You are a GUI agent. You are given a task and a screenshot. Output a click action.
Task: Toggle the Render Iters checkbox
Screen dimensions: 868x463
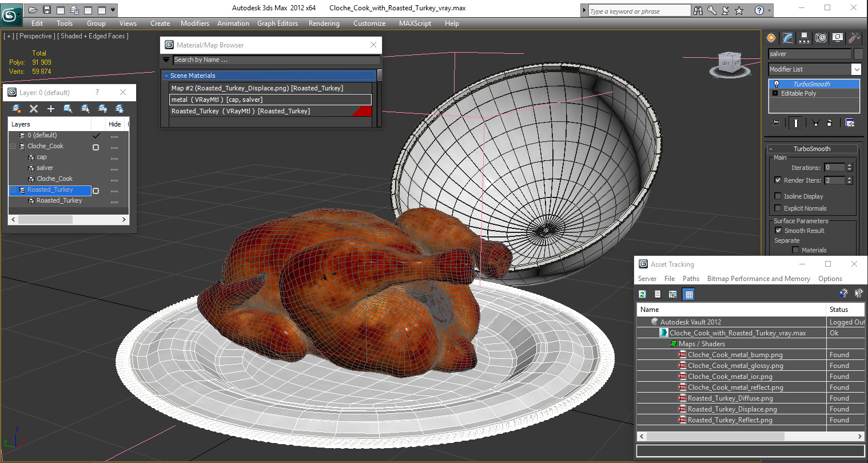pyautogui.click(x=778, y=180)
